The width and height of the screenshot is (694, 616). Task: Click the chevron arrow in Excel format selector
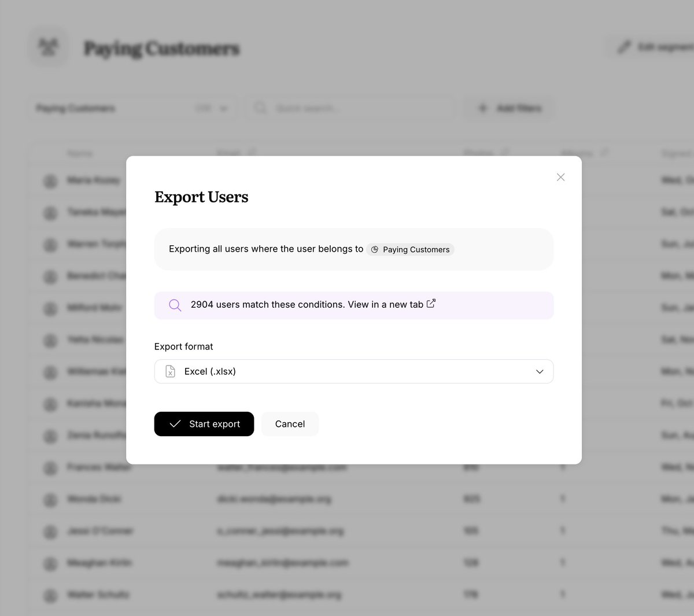pos(540,371)
